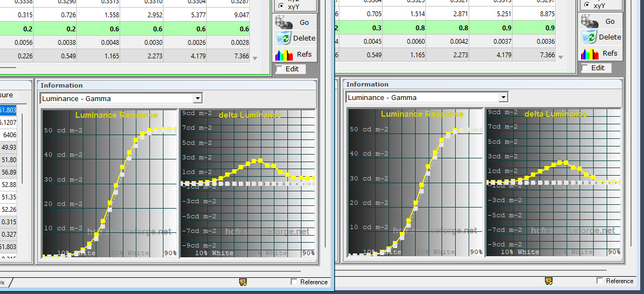Click the Information panel header in left window
The height and width of the screenshot is (294, 644).
click(177, 85)
